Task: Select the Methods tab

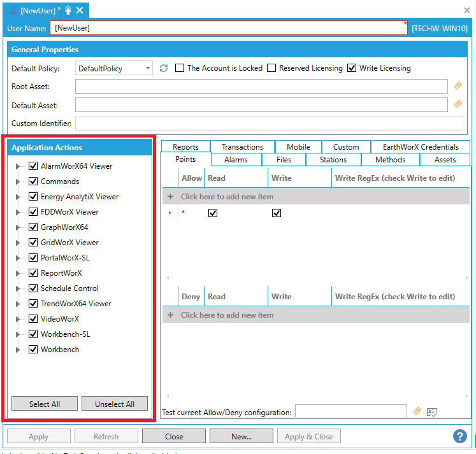Action: [x=390, y=160]
